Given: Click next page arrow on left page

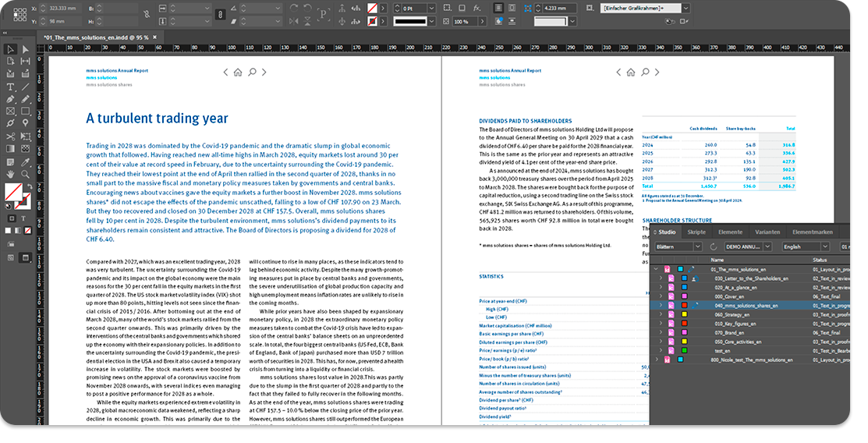Looking at the screenshot, I should point(264,72).
